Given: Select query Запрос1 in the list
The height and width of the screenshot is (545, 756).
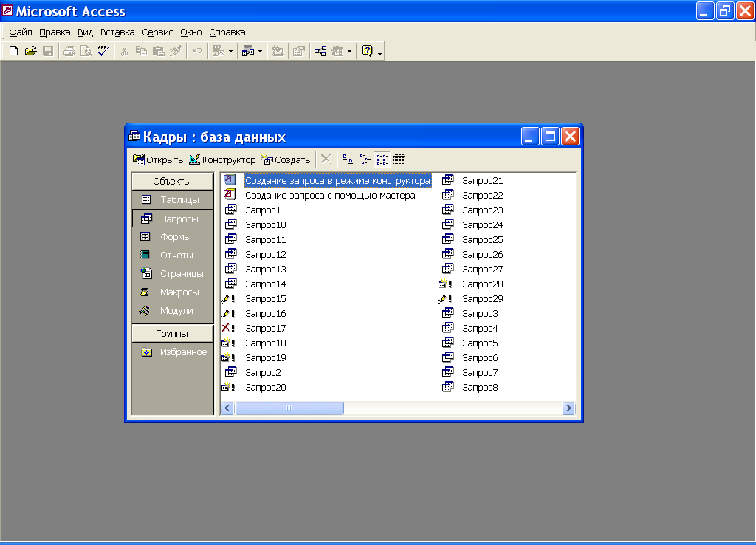Looking at the screenshot, I should [x=263, y=210].
